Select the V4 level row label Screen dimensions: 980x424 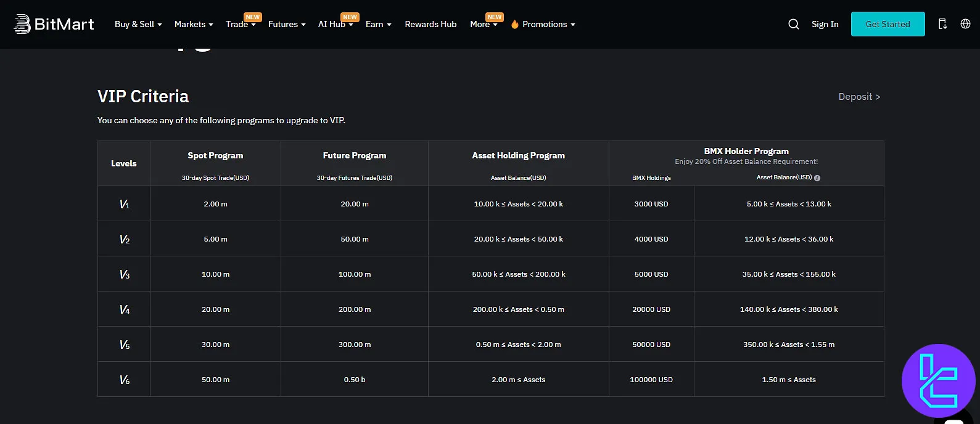[x=124, y=309]
